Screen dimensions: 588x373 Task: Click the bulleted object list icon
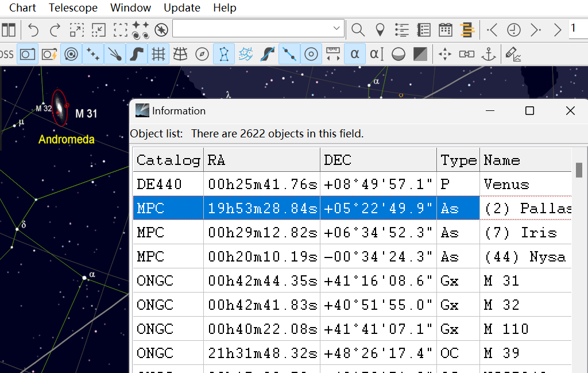point(401,30)
